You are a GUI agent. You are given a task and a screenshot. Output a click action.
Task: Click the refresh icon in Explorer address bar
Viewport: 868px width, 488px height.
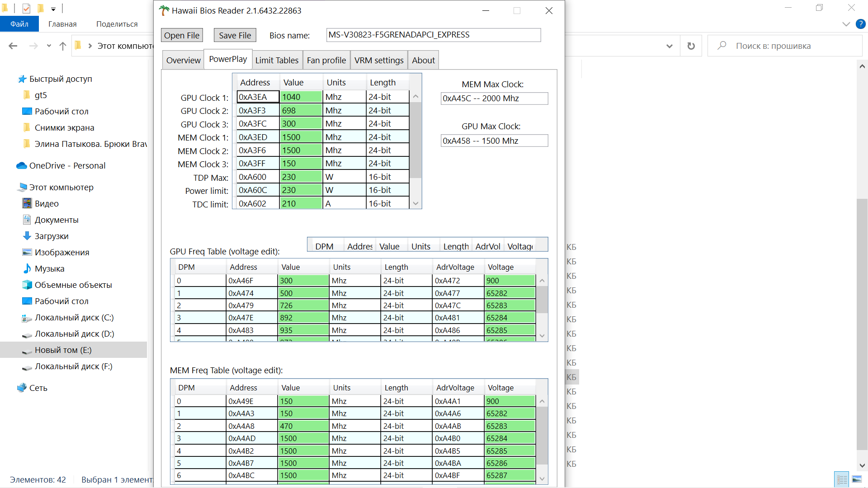coord(691,46)
